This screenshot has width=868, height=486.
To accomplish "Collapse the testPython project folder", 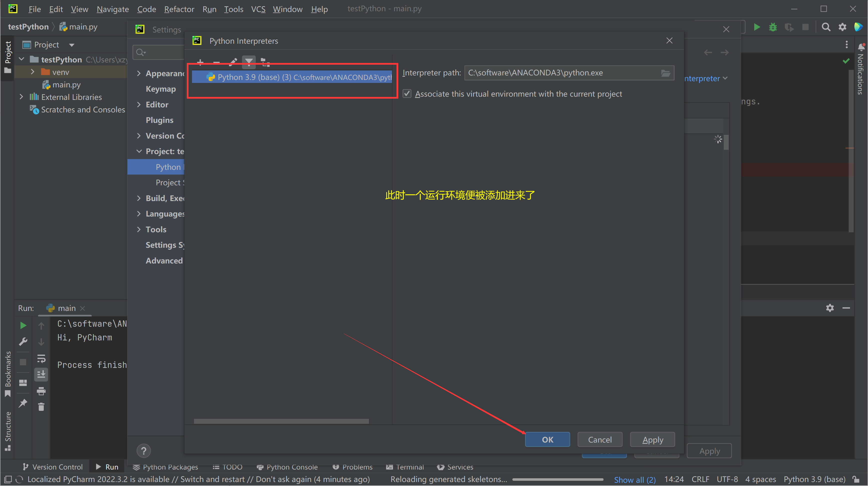I will pyautogui.click(x=21, y=60).
